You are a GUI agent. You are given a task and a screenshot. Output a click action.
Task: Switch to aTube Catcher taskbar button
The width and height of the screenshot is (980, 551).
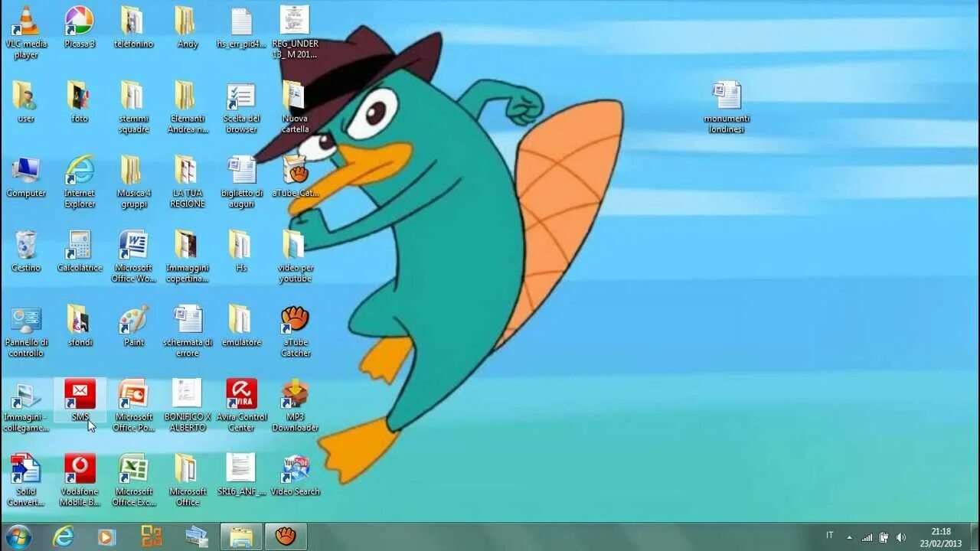click(x=286, y=536)
